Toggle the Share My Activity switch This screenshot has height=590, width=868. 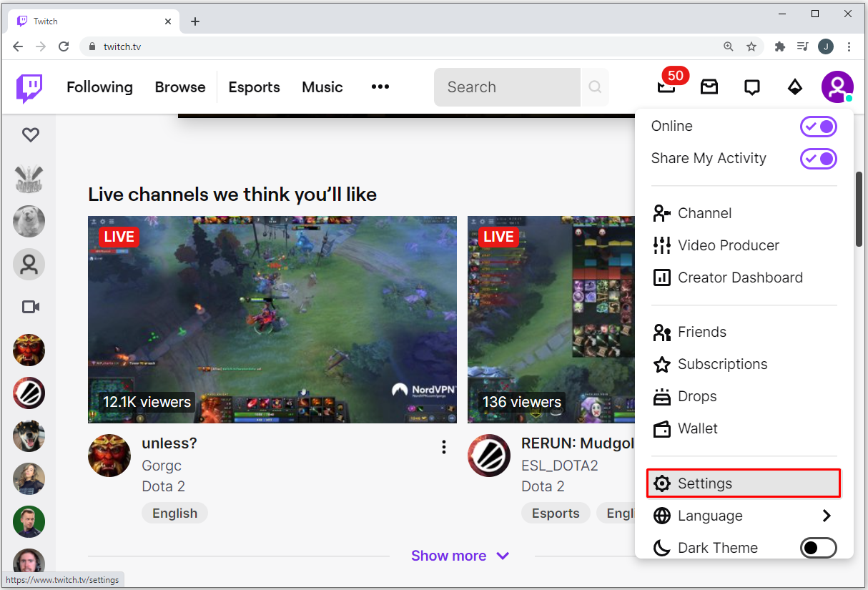pyautogui.click(x=818, y=159)
